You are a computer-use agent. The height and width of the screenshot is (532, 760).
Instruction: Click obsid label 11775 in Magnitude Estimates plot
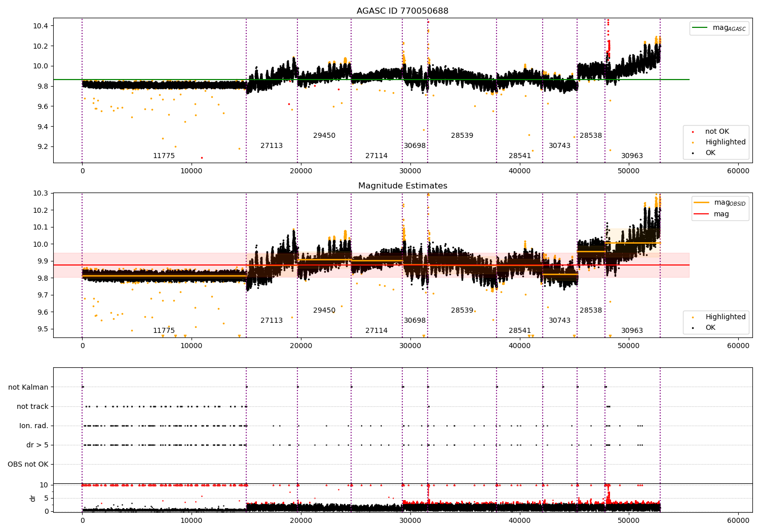point(164,331)
